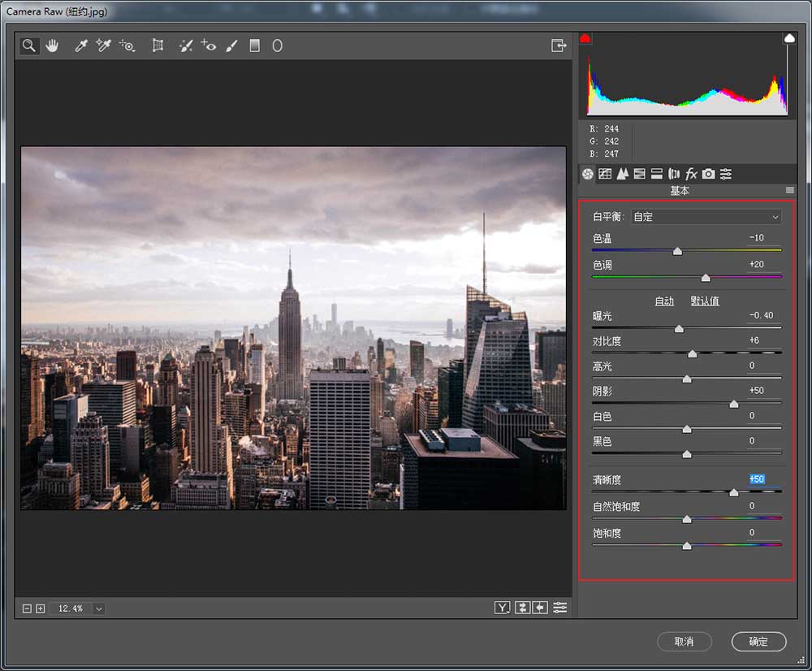Select the White Balance eyedropper tool
812x671 pixels.
80,45
